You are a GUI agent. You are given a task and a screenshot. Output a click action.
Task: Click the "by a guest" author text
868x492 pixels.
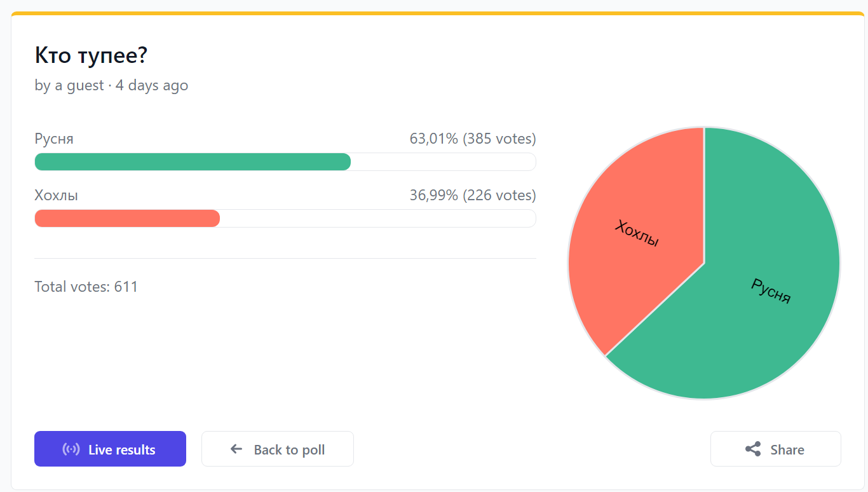69,85
